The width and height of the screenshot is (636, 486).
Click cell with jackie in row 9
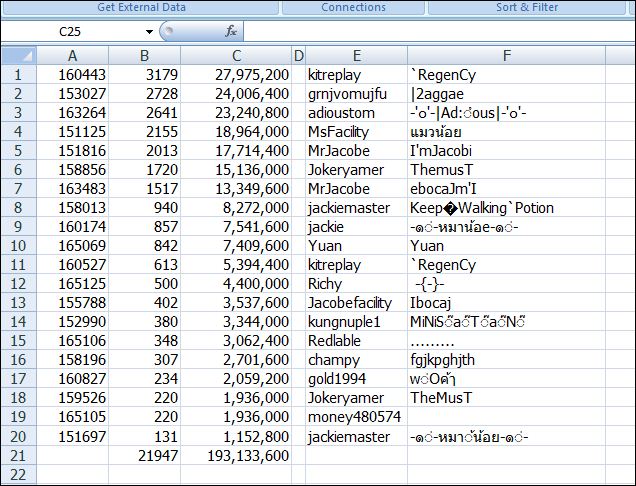point(357,227)
